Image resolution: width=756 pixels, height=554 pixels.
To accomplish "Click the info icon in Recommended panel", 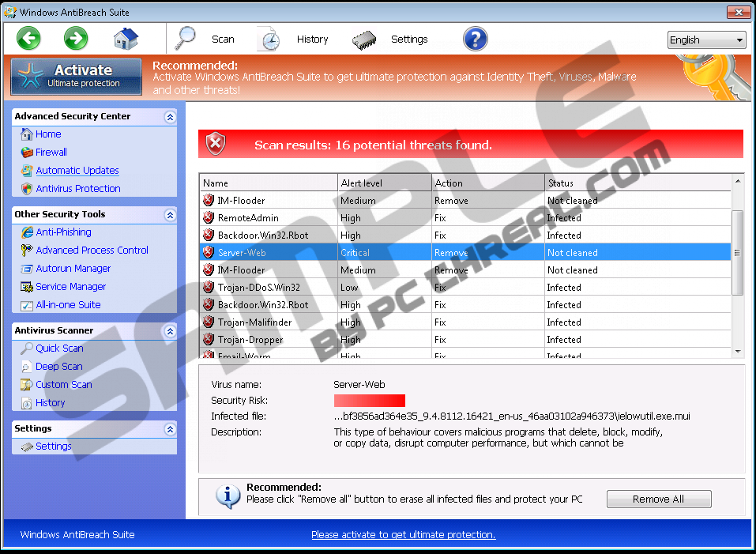I will pos(228,496).
